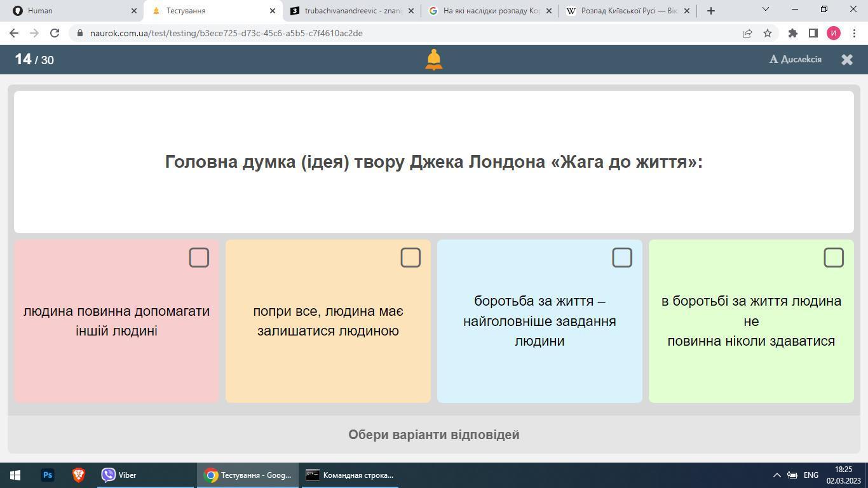Open the Windows Start menu

point(15,475)
